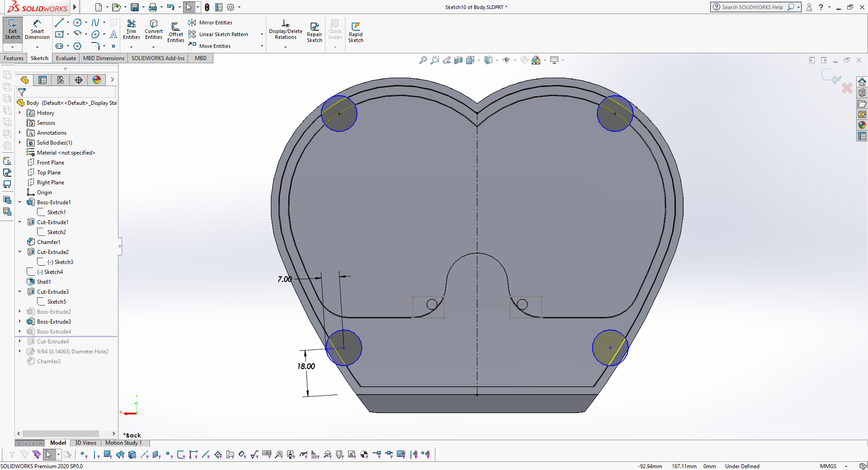Collapse the Cut-Extrude3 feature node
This screenshot has width=868, height=470.
20,291
